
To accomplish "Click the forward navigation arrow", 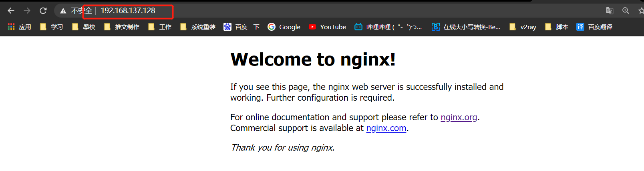I will (27, 11).
